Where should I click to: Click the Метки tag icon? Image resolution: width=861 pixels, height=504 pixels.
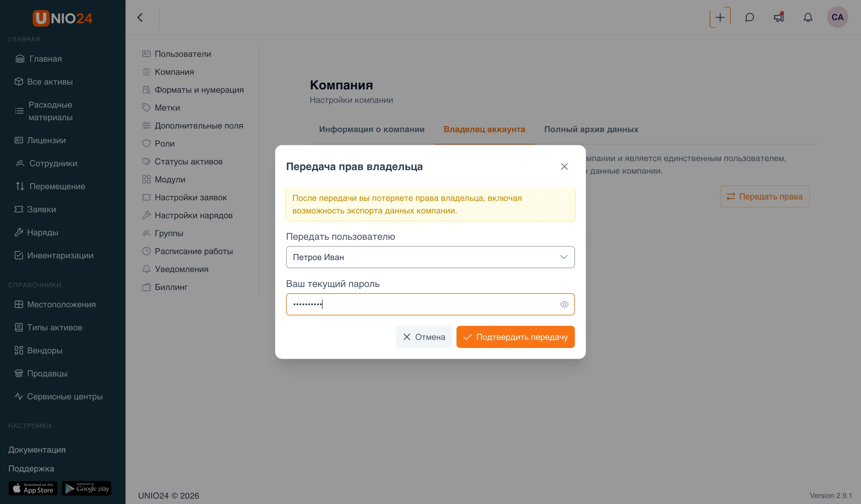pos(146,108)
